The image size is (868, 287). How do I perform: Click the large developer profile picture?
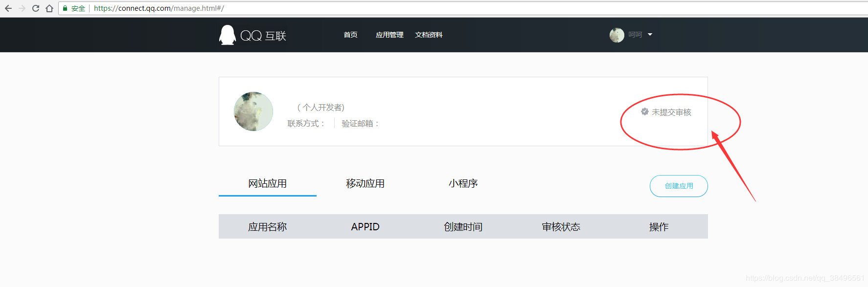point(253,111)
